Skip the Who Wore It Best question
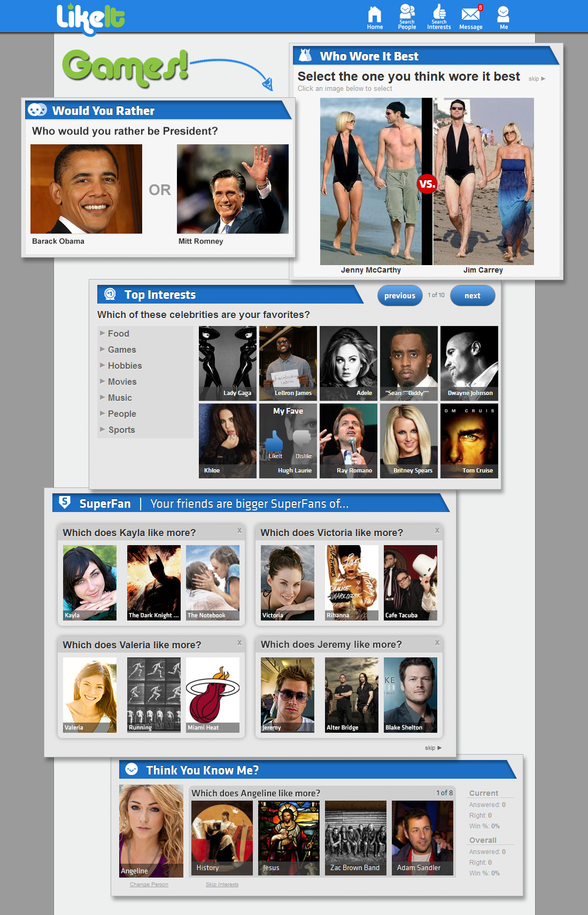This screenshot has width=588, height=915. click(x=537, y=79)
